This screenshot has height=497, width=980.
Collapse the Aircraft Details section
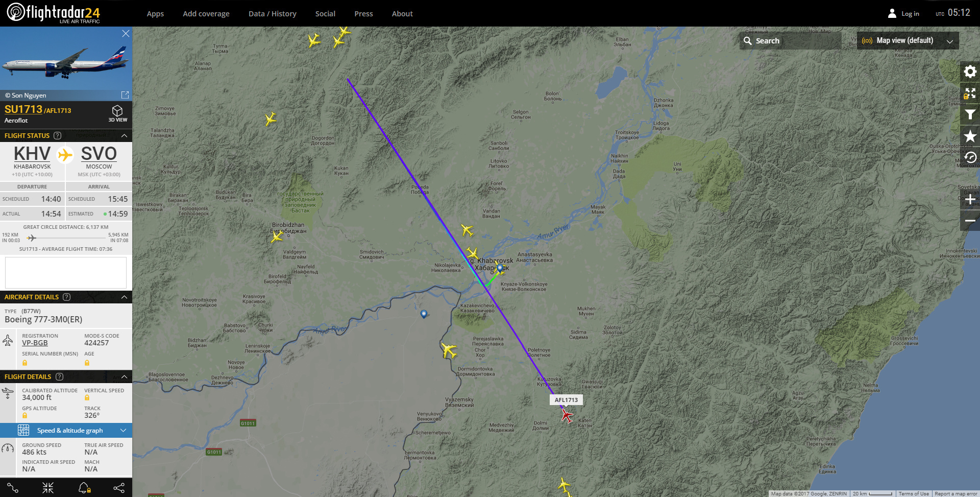pos(124,297)
